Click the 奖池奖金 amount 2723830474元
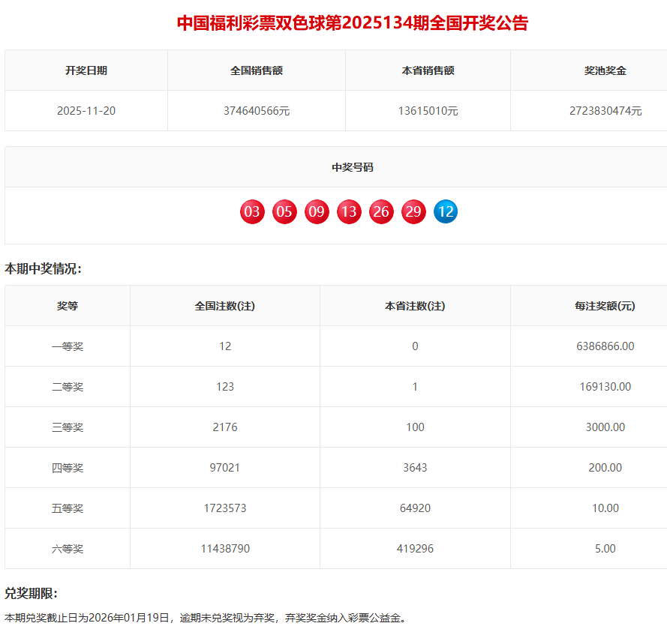667x644 pixels. tap(605, 111)
